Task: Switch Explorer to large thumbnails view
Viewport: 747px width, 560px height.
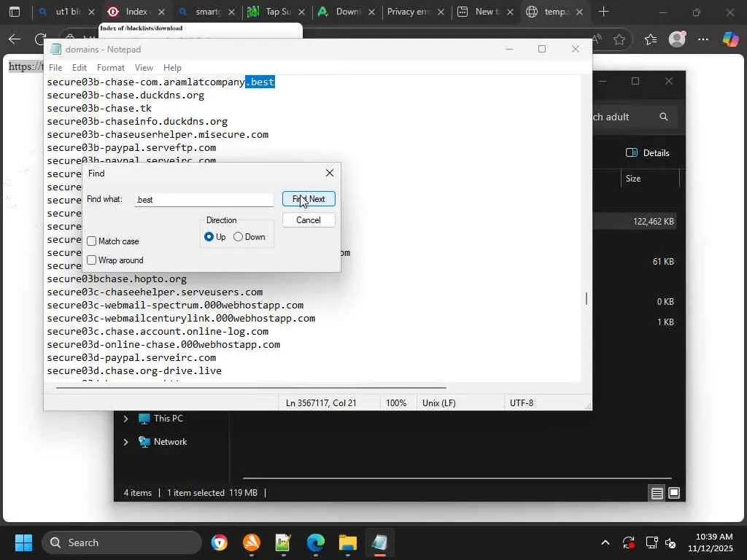Action: tap(674, 493)
